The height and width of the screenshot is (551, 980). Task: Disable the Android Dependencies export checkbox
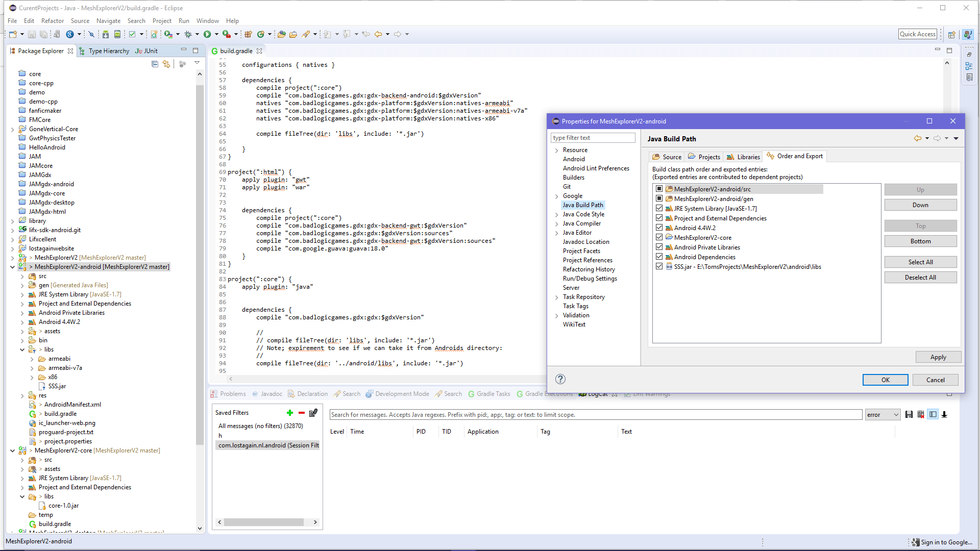(659, 257)
